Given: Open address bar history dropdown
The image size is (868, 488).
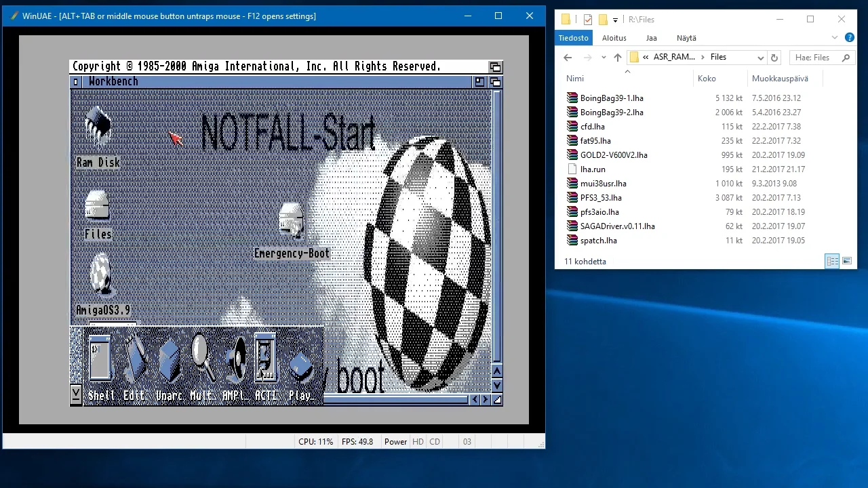Looking at the screenshot, I should 760,58.
